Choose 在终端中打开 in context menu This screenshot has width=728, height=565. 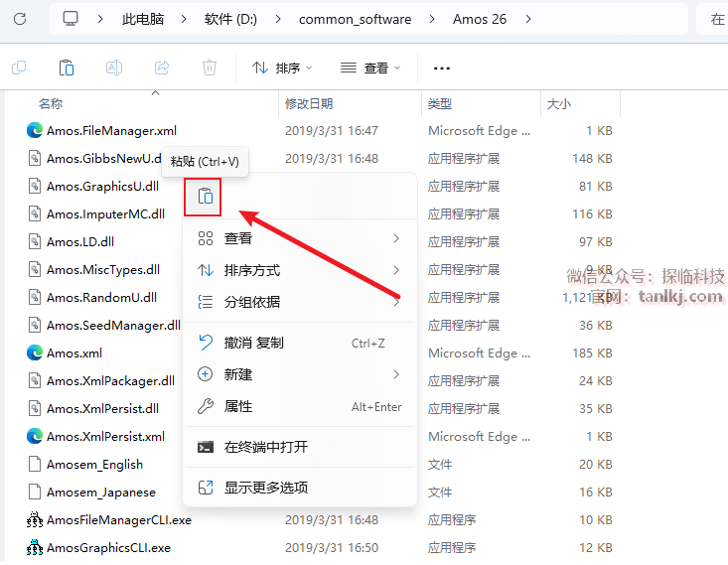[300, 447]
